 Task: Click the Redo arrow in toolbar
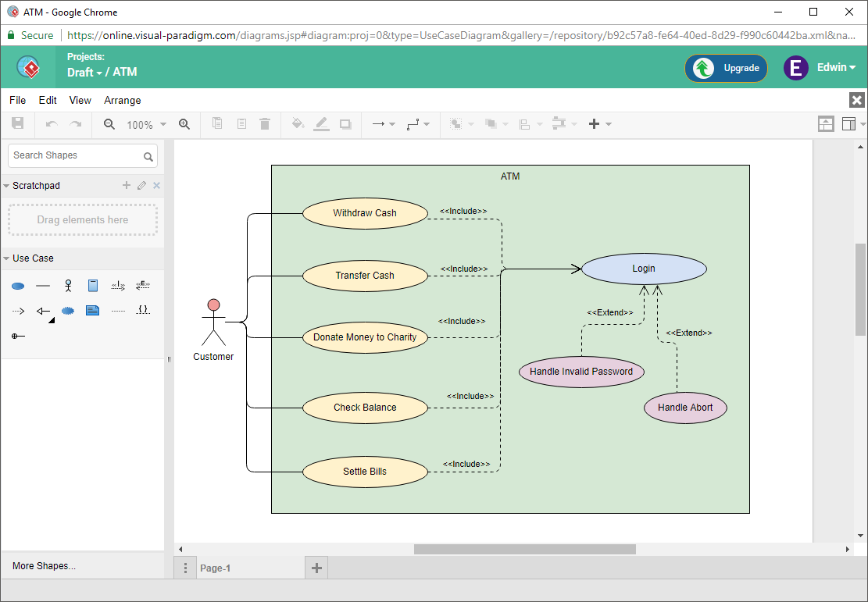tap(76, 124)
